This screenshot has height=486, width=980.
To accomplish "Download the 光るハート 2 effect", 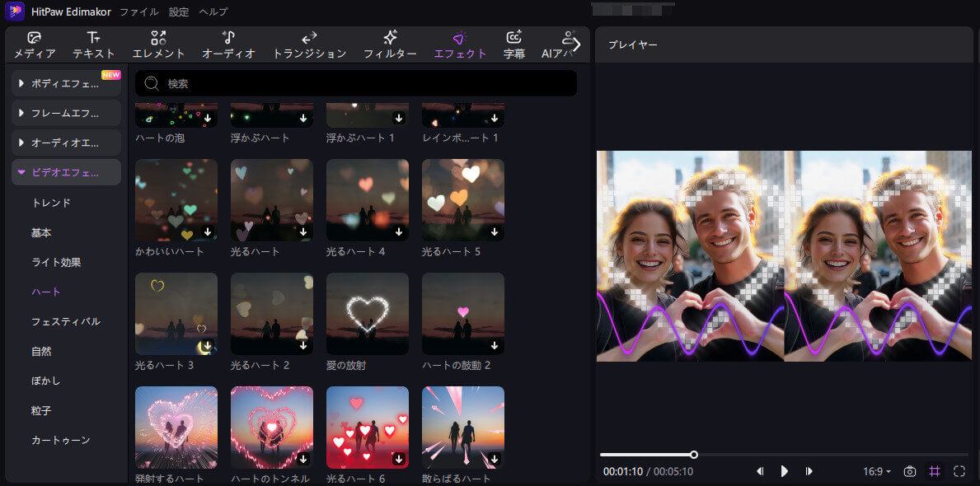I will click(x=303, y=345).
